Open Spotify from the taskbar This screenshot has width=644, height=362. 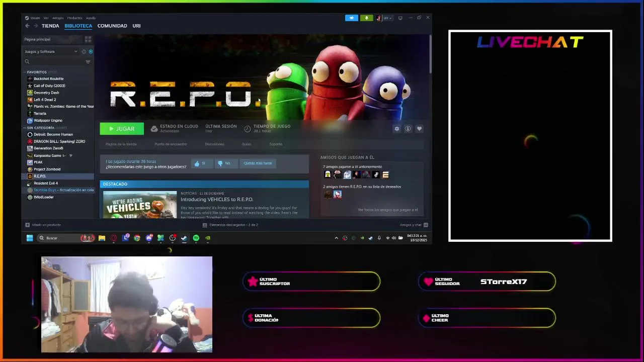point(196,238)
